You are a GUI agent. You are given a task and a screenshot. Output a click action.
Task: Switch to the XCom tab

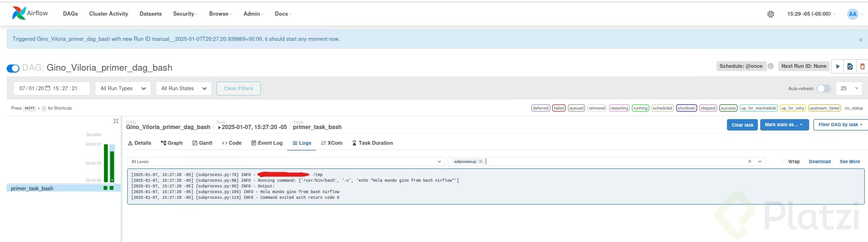(x=331, y=143)
